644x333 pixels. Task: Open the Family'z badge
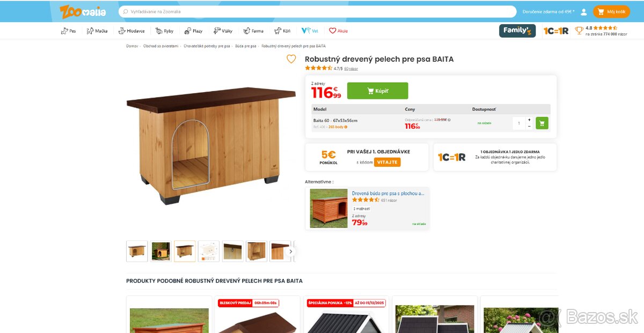[517, 31]
